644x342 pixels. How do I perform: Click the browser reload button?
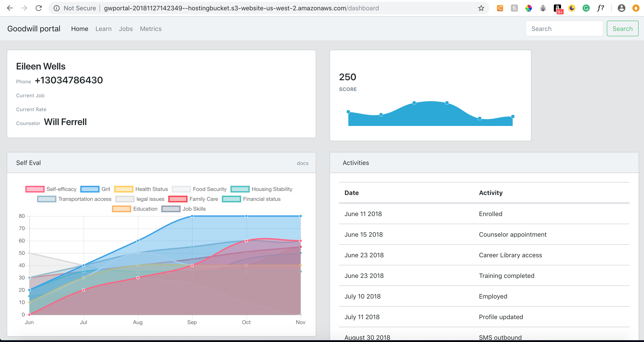coord(39,8)
